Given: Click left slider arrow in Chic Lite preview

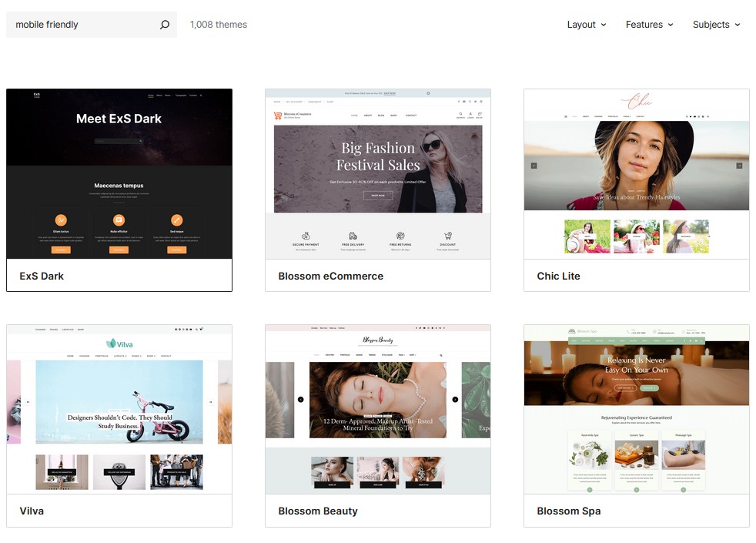Looking at the screenshot, I should [534, 166].
